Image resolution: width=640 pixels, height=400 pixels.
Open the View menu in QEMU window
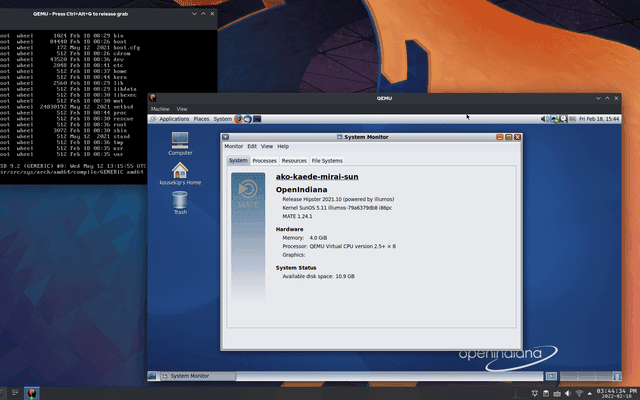coord(182,109)
